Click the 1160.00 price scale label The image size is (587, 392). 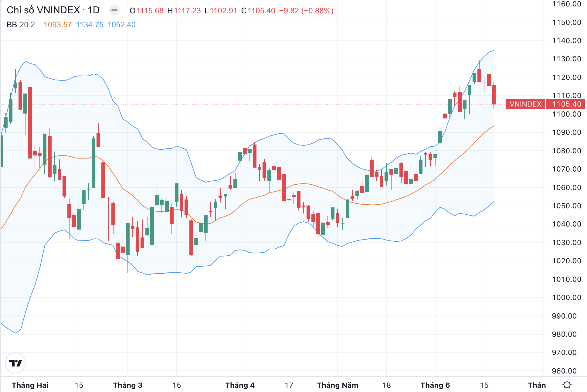click(566, 4)
